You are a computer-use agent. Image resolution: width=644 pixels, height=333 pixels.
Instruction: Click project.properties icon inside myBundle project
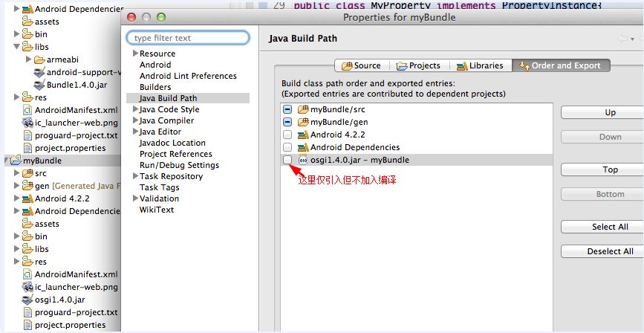pos(27,325)
